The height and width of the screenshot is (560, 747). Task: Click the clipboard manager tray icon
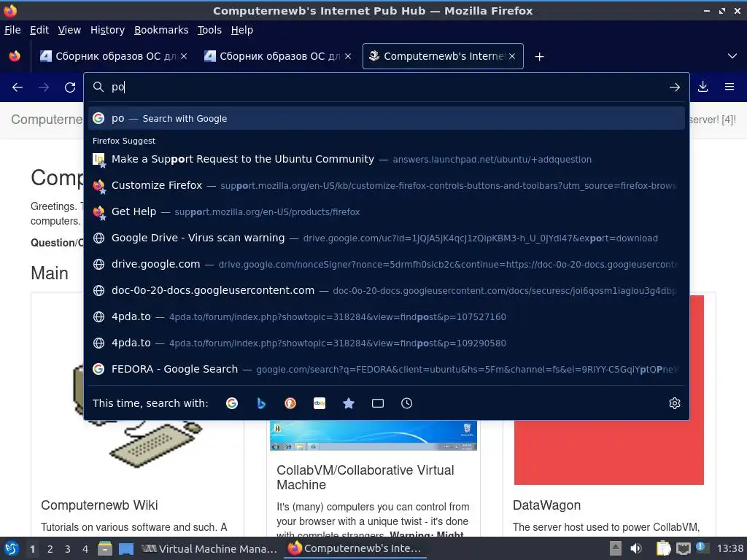point(664,548)
